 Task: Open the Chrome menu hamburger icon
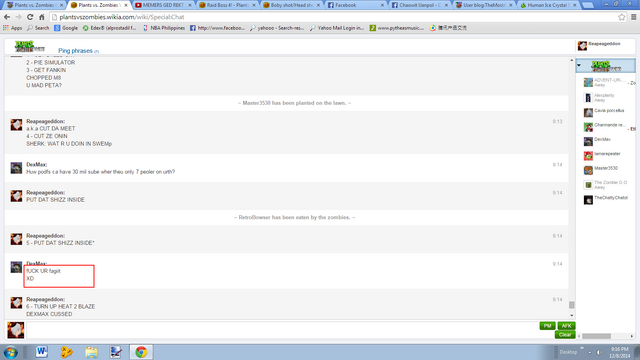[633, 17]
